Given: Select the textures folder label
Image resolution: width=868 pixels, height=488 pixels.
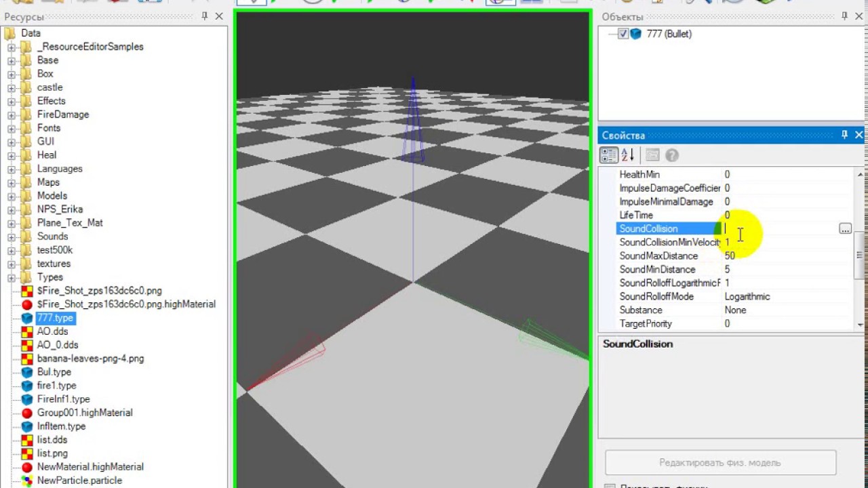Looking at the screenshot, I should pyautogui.click(x=54, y=264).
